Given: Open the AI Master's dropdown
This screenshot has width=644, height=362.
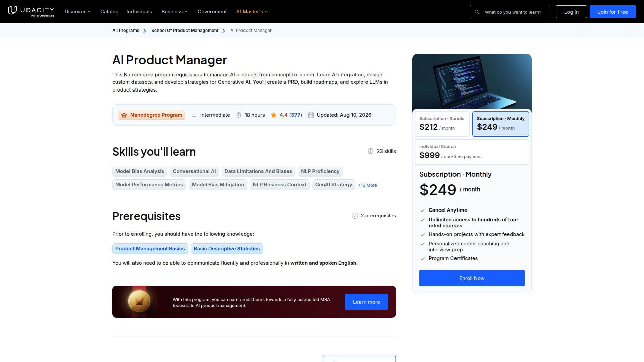Looking at the screenshot, I should tap(252, 12).
